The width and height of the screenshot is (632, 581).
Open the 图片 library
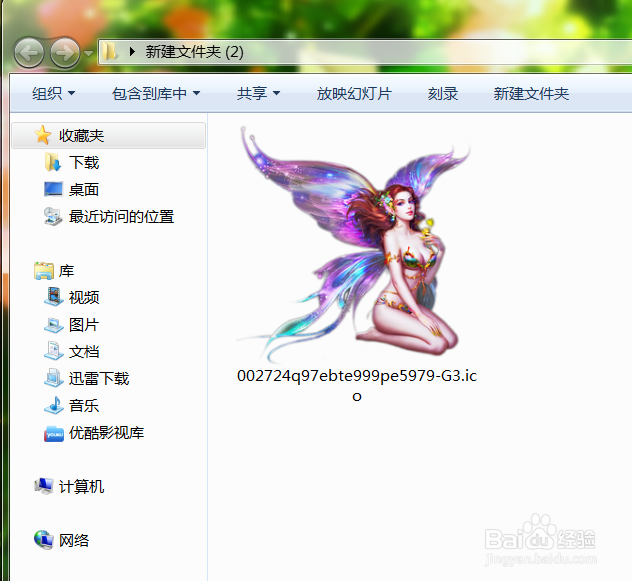click(x=84, y=325)
